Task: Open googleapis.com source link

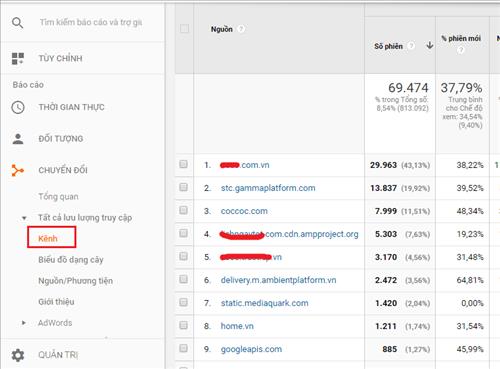Action: (x=251, y=349)
